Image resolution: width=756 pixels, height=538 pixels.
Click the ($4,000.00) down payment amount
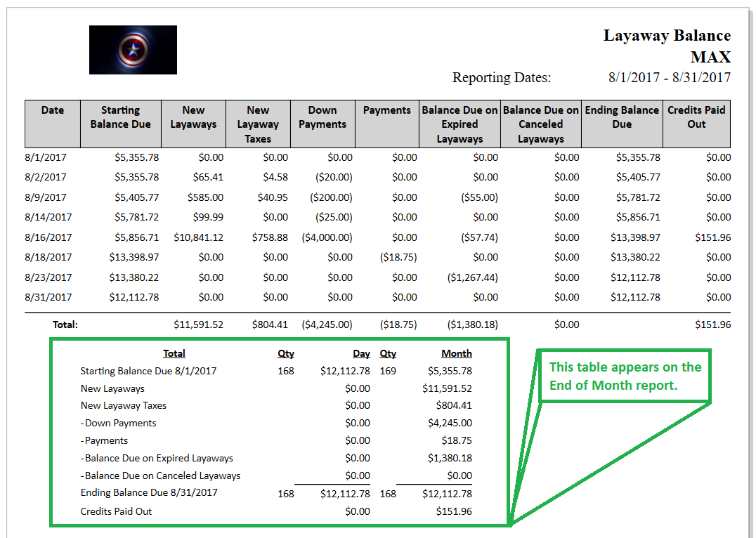click(x=327, y=237)
